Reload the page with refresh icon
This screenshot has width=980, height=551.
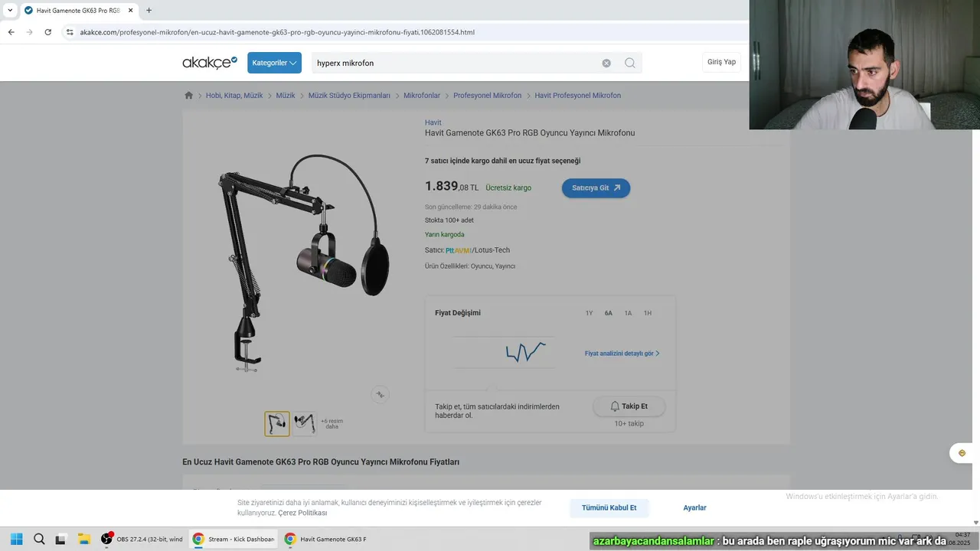(x=47, y=32)
